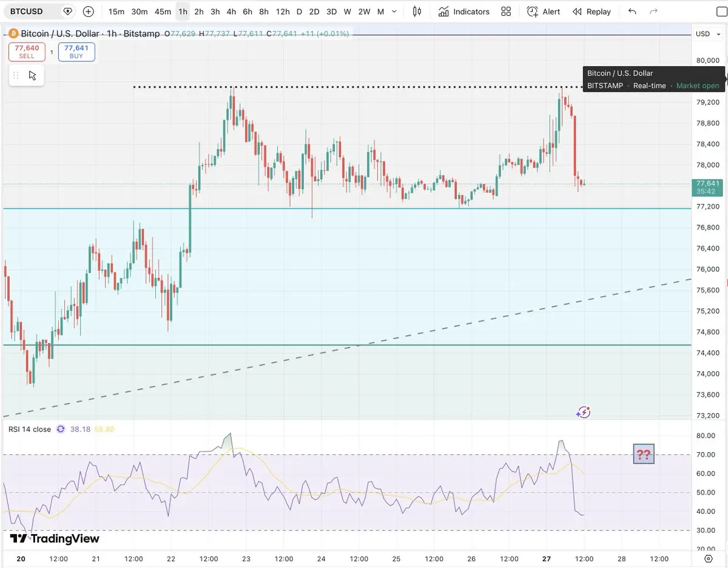Screen dimensions: 728x568
Task: Click the red SELL 77,640 button
Action: point(27,52)
